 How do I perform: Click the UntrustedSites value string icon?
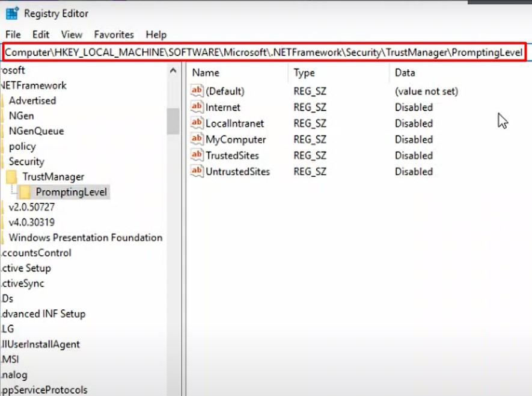click(x=197, y=171)
